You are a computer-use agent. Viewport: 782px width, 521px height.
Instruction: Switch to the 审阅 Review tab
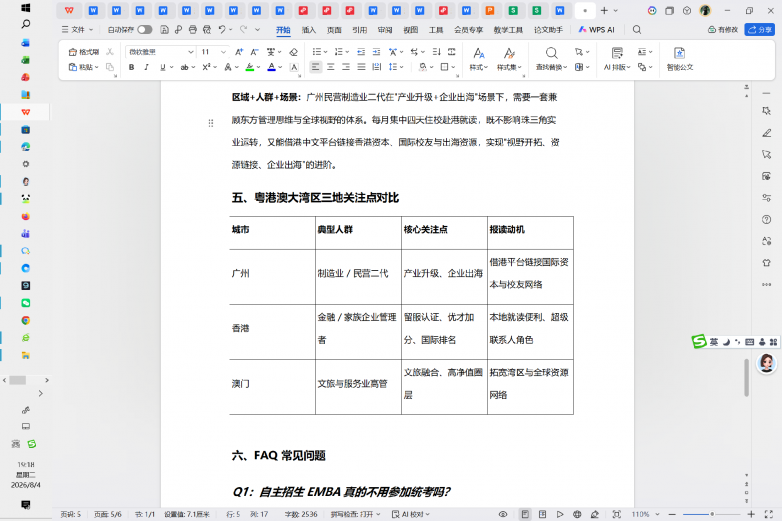pyautogui.click(x=385, y=30)
